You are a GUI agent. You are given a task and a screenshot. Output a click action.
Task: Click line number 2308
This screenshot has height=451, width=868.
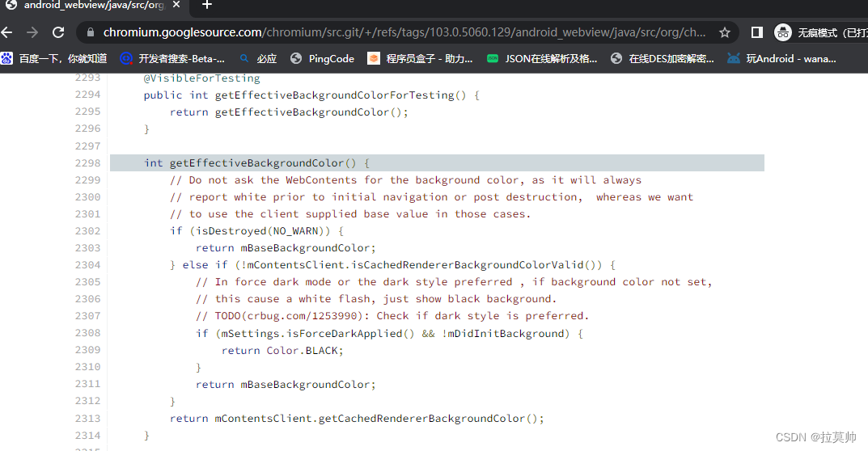click(x=88, y=333)
